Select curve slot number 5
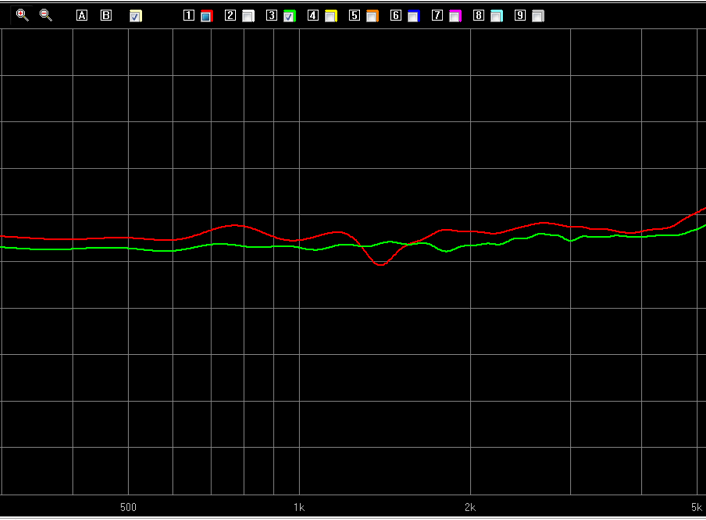Image resolution: width=706 pixels, height=520 pixels. [x=354, y=16]
